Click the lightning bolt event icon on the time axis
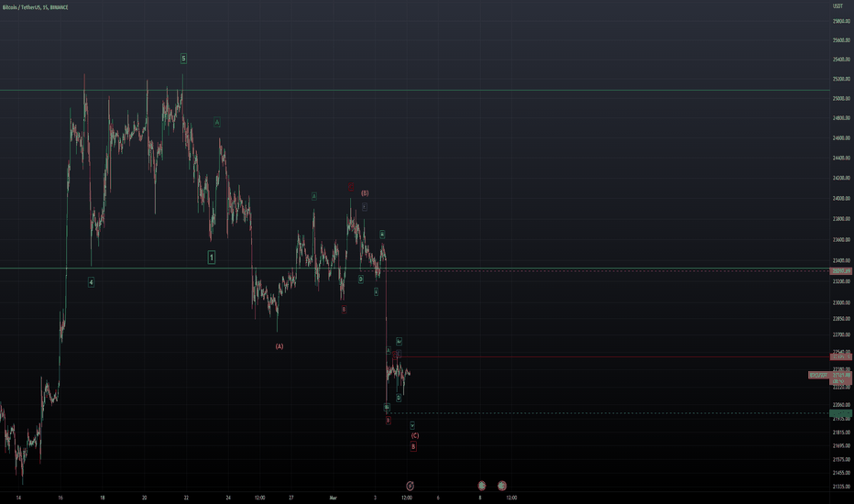This screenshot has width=854, height=504. pyautogui.click(x=411, y=486)
